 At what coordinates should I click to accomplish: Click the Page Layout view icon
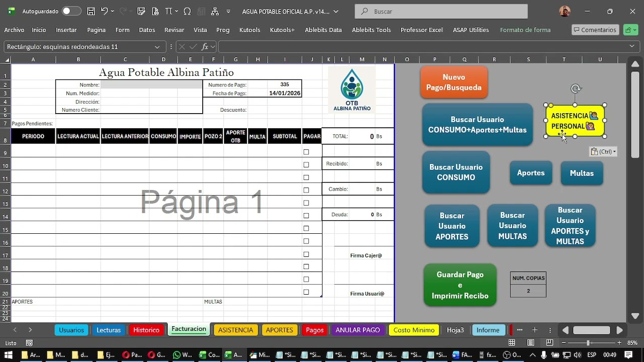531,343
